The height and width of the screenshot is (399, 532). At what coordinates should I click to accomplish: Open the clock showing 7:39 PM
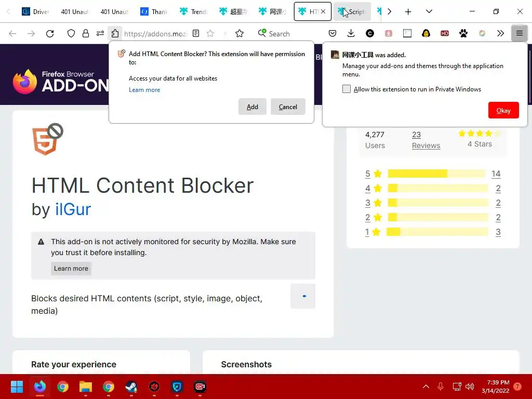pyautogui.click(x=496, y=387)
